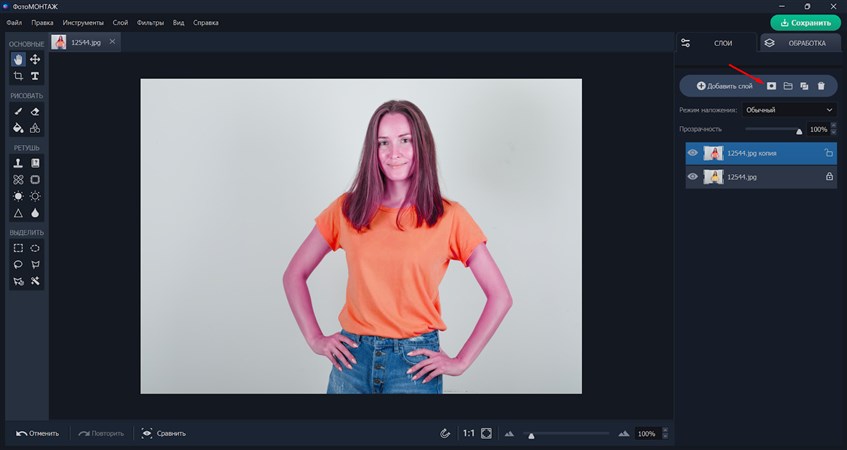Select the Crop tool
This screenshot has width=847, height=450.
pyautogui.click(x=18, y=76)
